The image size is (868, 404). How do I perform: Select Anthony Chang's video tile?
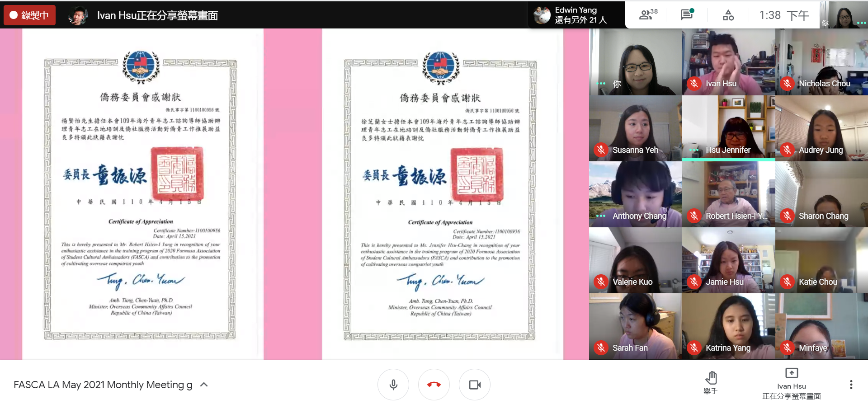coord(635,194)
